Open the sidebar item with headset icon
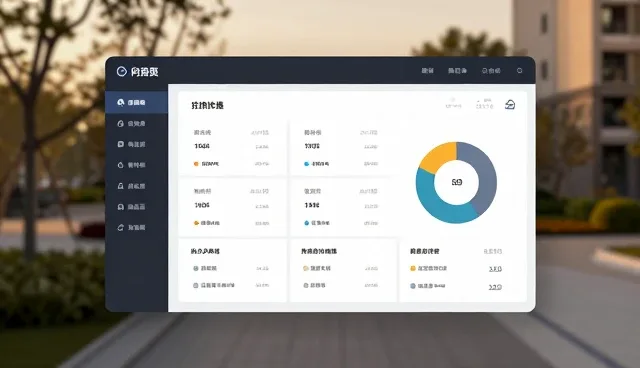 131,207
